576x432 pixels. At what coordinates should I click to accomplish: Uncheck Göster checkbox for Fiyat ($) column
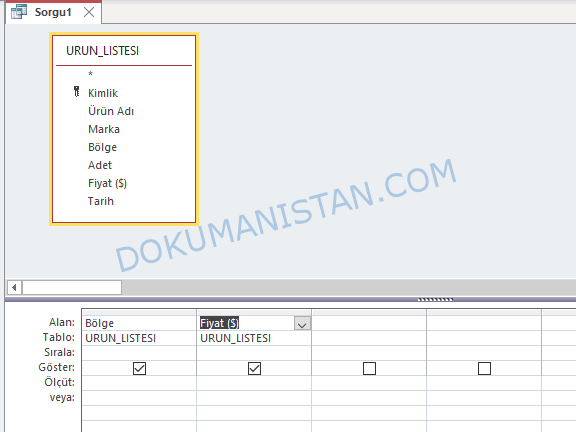click(x=255, y=368)
